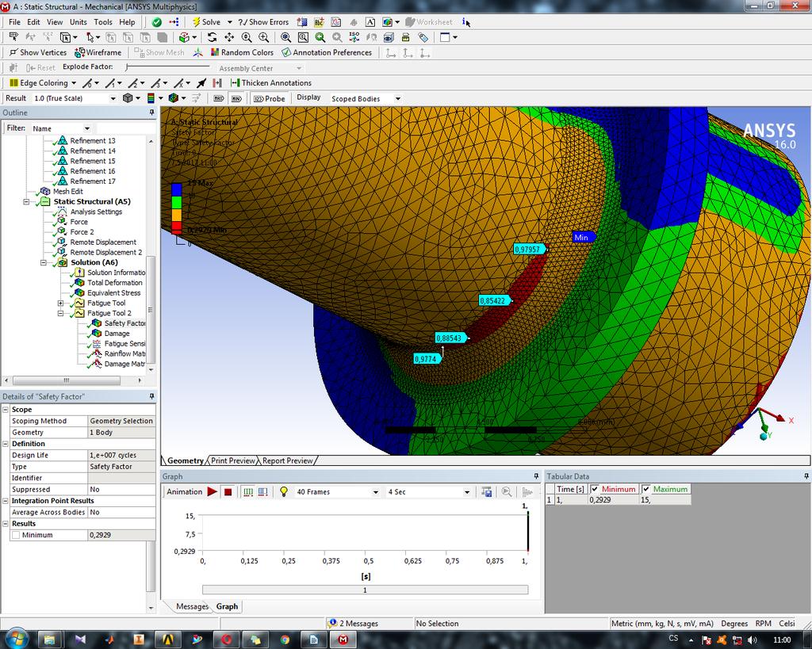Toggle the Maximum label icon
Viewport: 812px width, 649px height.
point(219,98)
